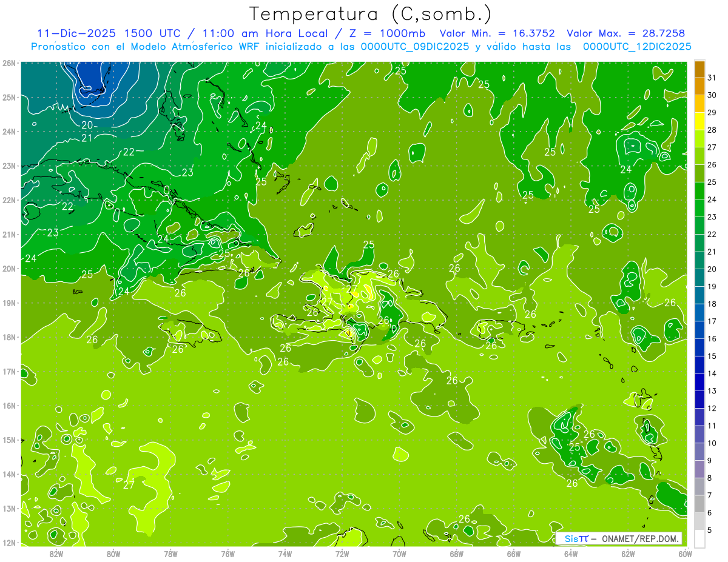The image size is (728, 562).
Task: Click the '78W' longitude axis label
Action: [170, 554]
